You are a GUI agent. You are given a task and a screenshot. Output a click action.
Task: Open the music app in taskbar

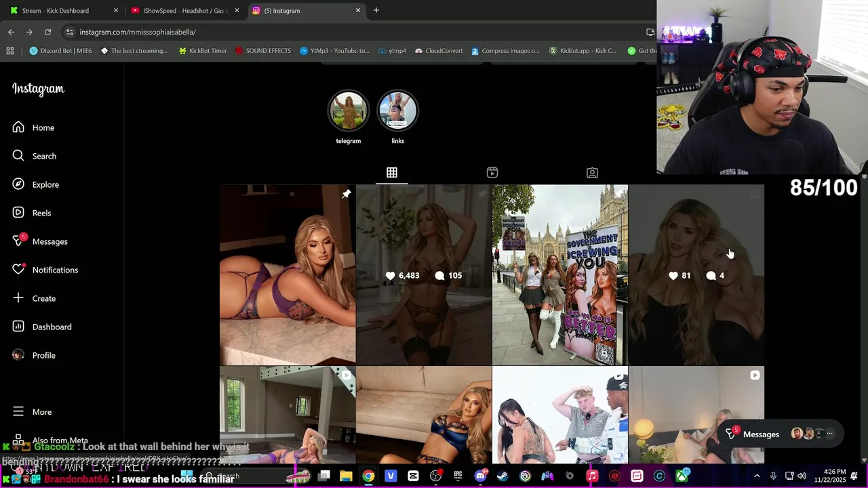point(591,476)
